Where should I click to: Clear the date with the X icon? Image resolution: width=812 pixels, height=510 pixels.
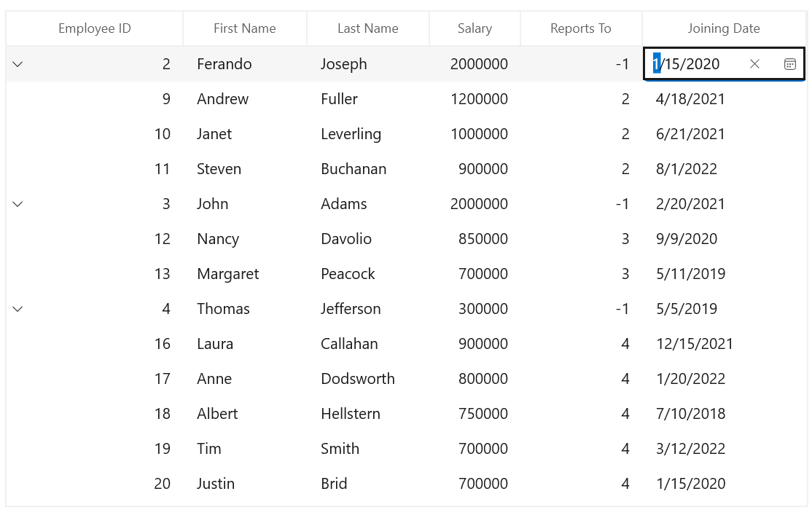tap(754, 64)
